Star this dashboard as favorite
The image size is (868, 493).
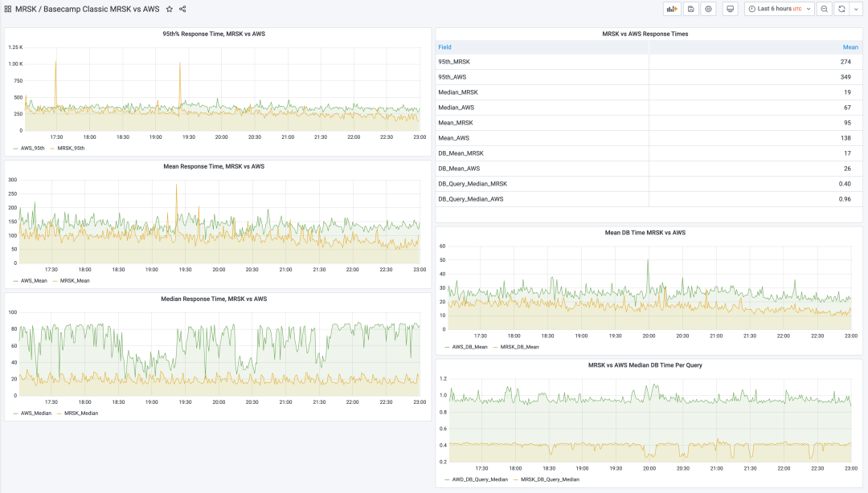point(169,9)
